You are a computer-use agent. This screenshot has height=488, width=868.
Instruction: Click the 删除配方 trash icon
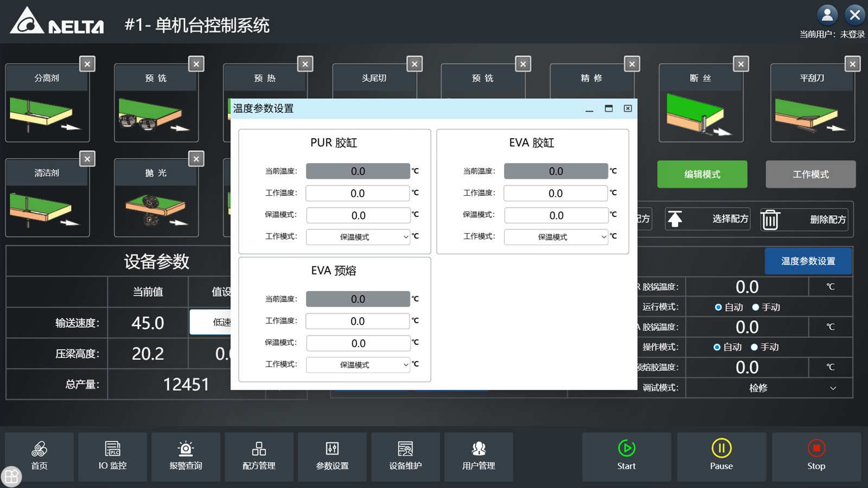coord(770,219)
